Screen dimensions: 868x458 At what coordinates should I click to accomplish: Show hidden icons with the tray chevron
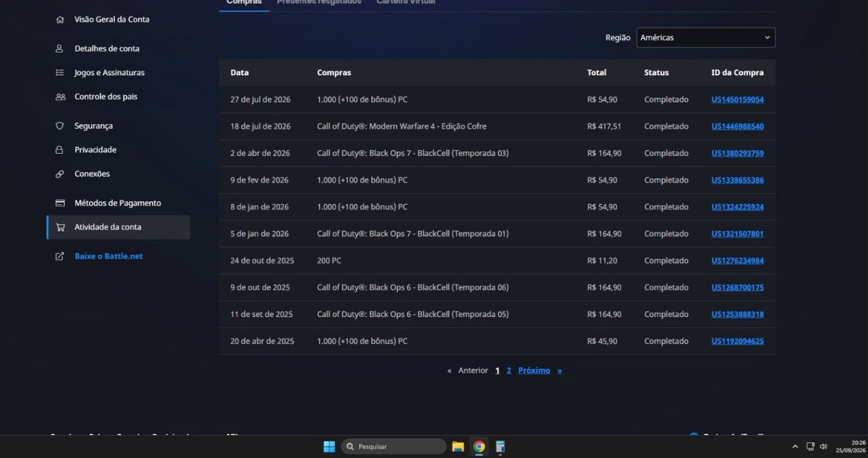pos(795,447)
